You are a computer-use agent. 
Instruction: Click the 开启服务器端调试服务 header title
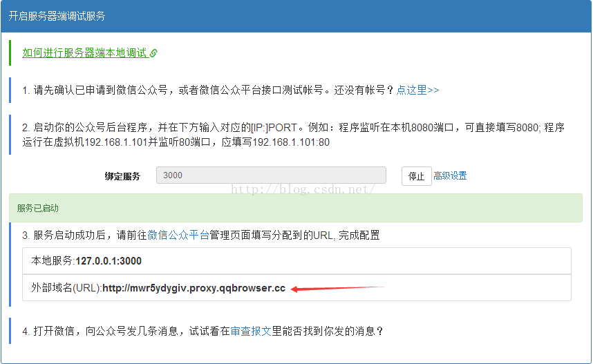point(57,17)
